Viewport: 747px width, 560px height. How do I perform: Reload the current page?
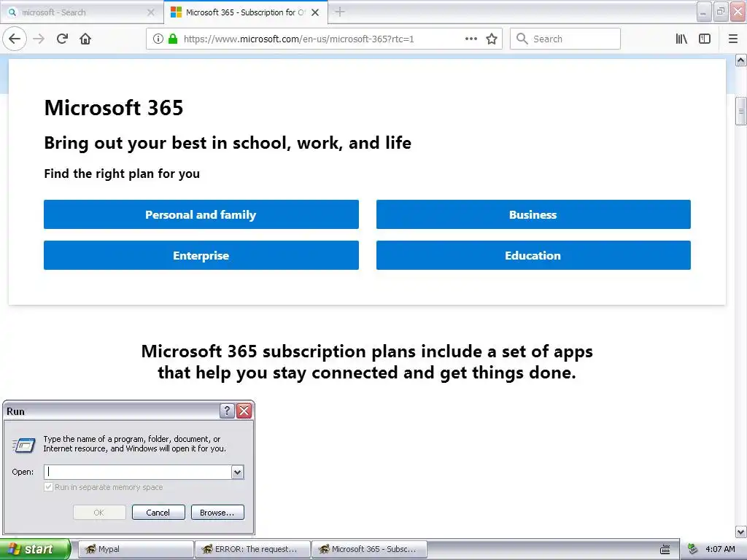(x=63, y=39)
